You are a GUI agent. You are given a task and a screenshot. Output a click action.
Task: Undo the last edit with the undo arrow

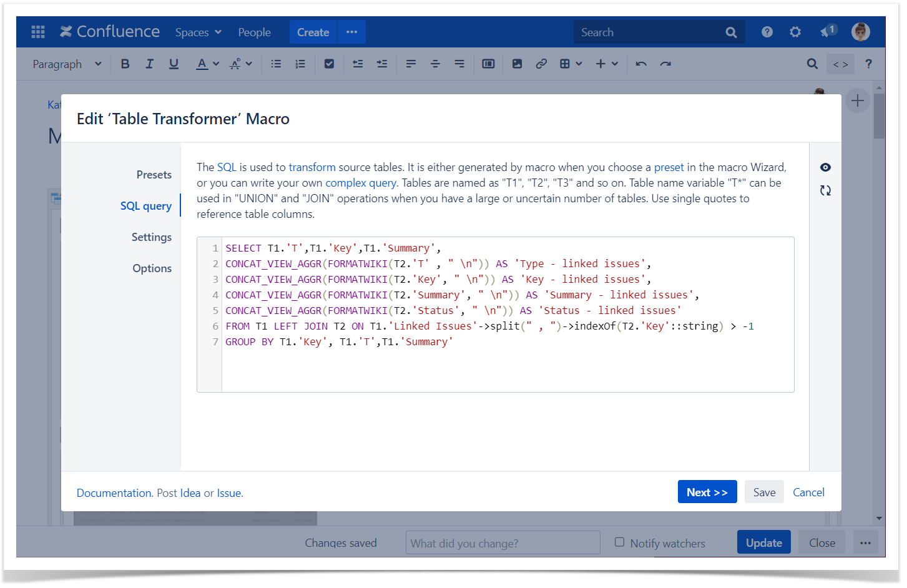point(641,64)
